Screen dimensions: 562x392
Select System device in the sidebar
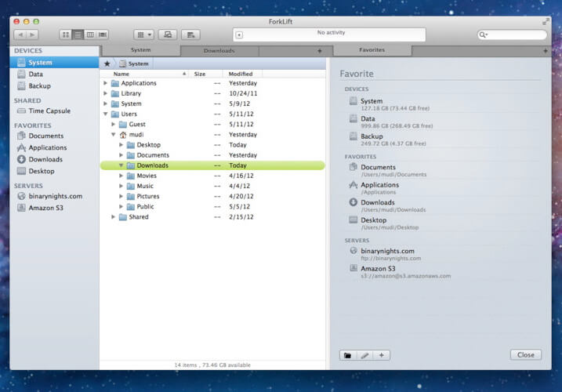pos(55,63)
